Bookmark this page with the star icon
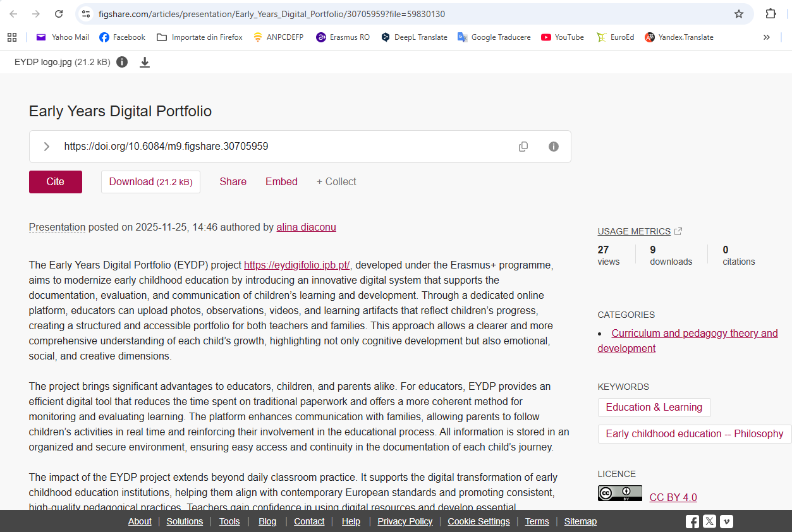Screen dimensions: 792x532 738,14
